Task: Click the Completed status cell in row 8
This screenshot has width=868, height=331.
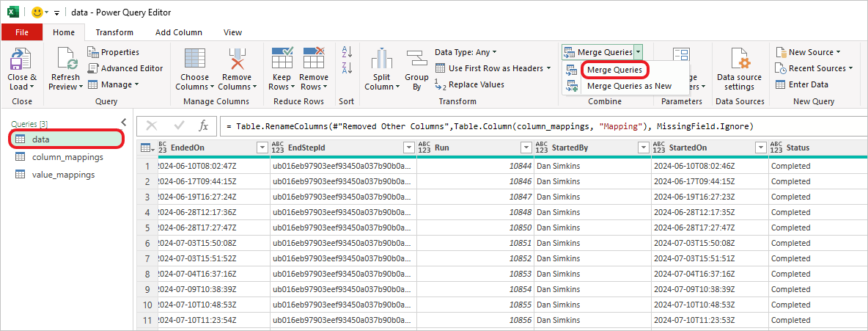Action: [818, 274]
